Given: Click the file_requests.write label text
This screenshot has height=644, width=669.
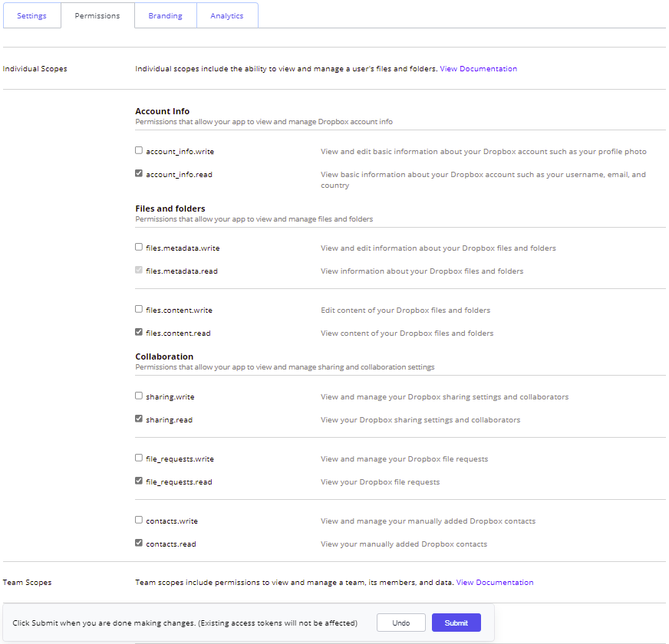Looking at the screenshot, I should (180, 459).
